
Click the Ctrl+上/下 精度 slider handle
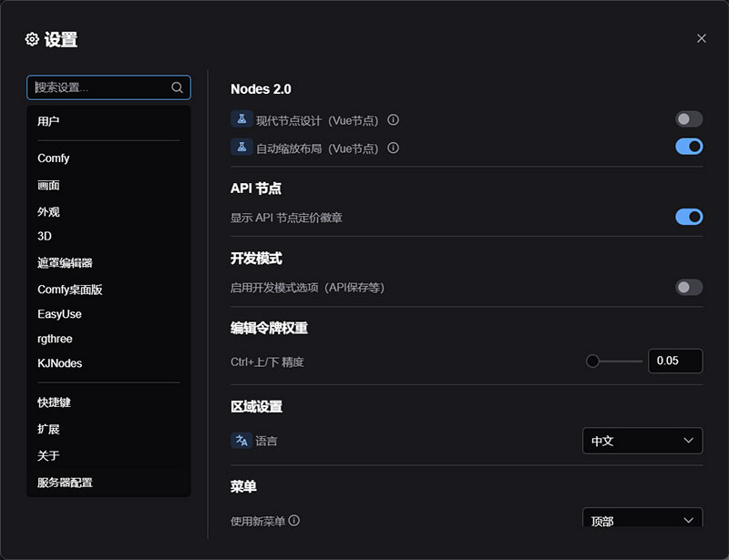click(592, 361)
